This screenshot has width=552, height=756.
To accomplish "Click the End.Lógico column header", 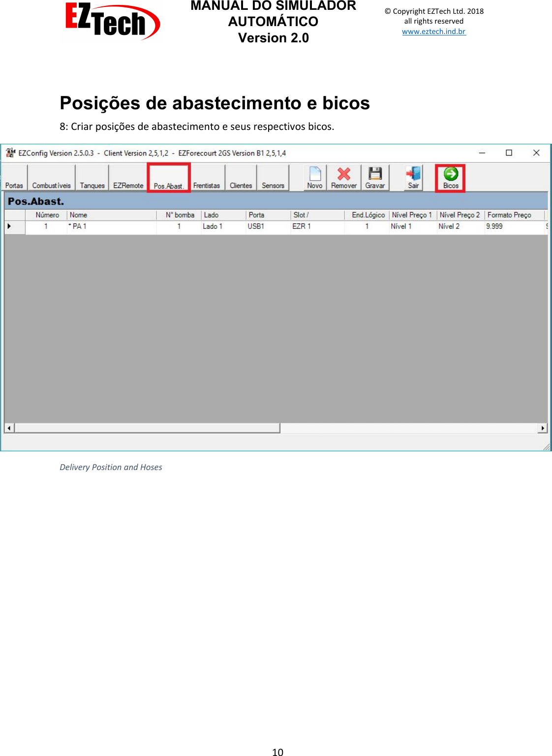I will (x=367, y=215).
